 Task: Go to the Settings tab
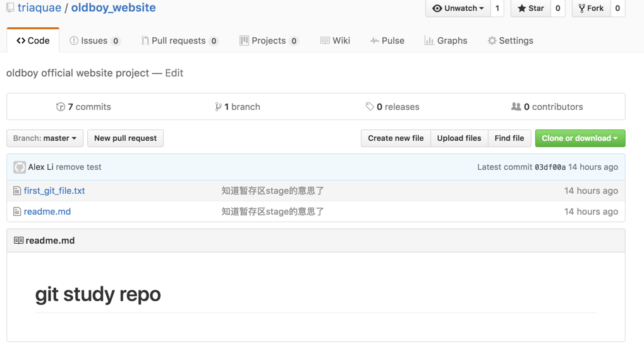coord(511,40)
